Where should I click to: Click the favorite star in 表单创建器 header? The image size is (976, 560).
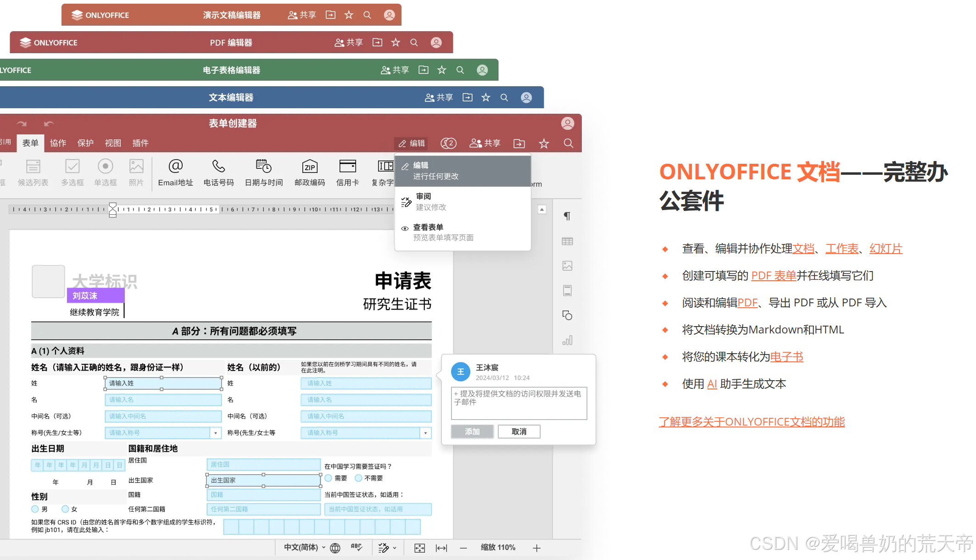544,144
